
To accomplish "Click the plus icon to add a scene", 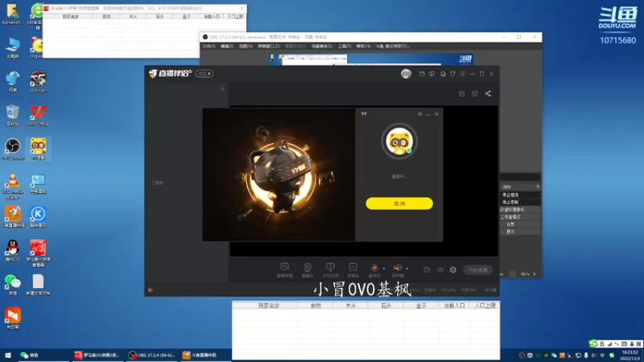I will [223, 88].
